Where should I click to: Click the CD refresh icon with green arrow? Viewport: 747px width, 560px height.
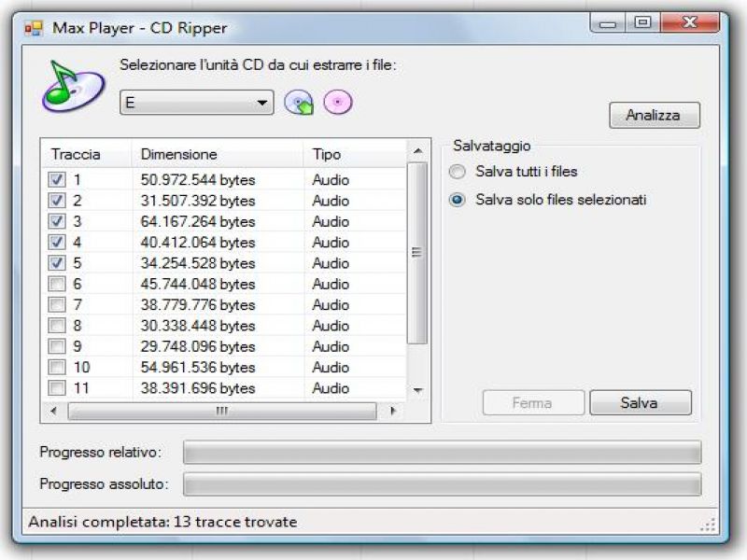click(299, 103)
